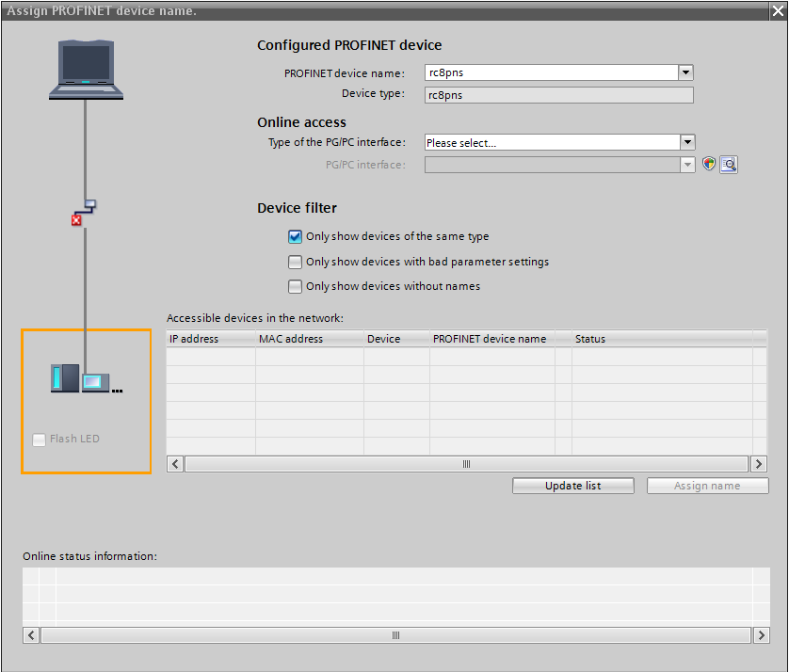This screenshot has width=789, height=672.
Task: Click the IP address column header
Action: (x=210, y=339)
